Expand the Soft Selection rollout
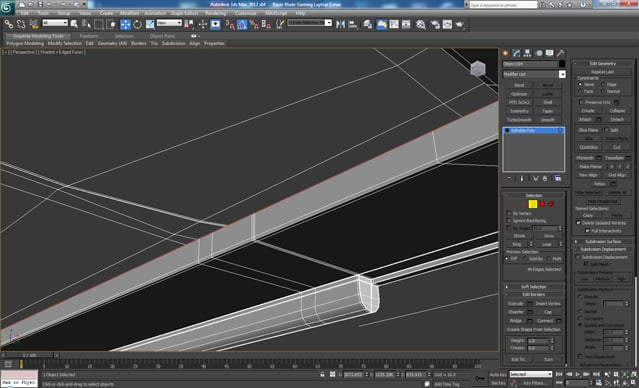Image resolution: width=639 pixels, height=388 pixels. [533, 287]
